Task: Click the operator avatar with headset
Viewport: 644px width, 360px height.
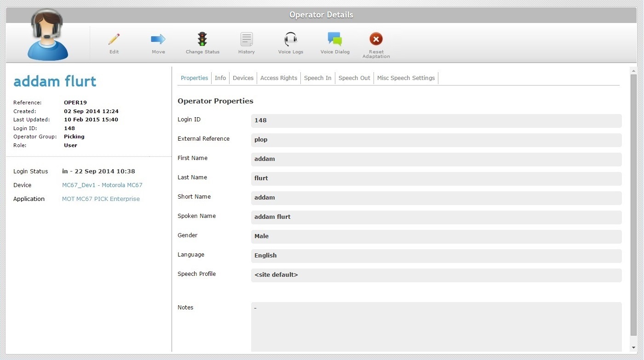Action: (x=47, y=34)
